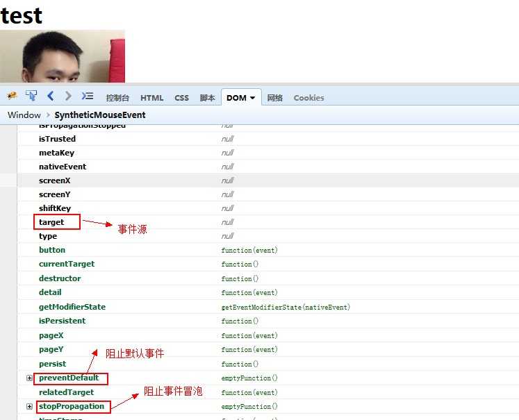Screen dimensions: 519x420
Task: Select the shiftKey property name
Action: click(x=55, y=208)
